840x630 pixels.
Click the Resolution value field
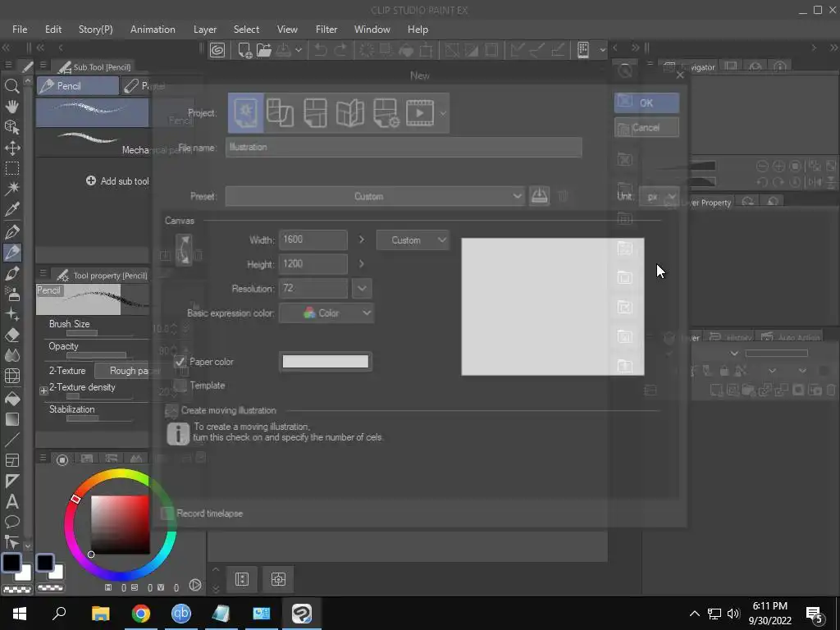point(313,288)
